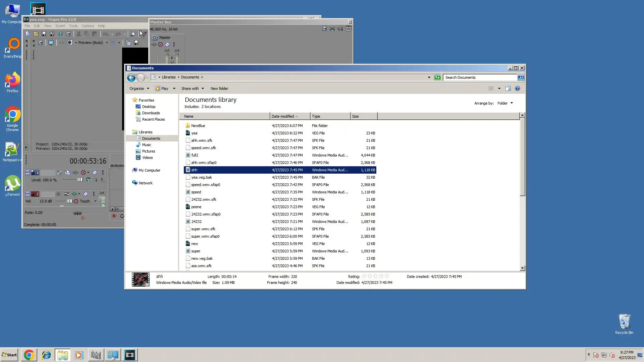The image size is (644, 362).
Task: Open Mixing Console from Master Bus toolbar
Action: 348,29
